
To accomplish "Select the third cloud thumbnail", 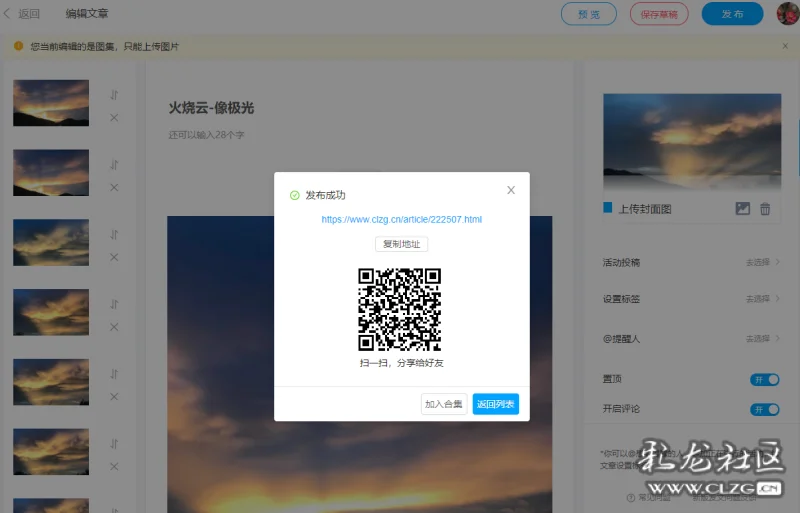I will [x=51, y=242].
